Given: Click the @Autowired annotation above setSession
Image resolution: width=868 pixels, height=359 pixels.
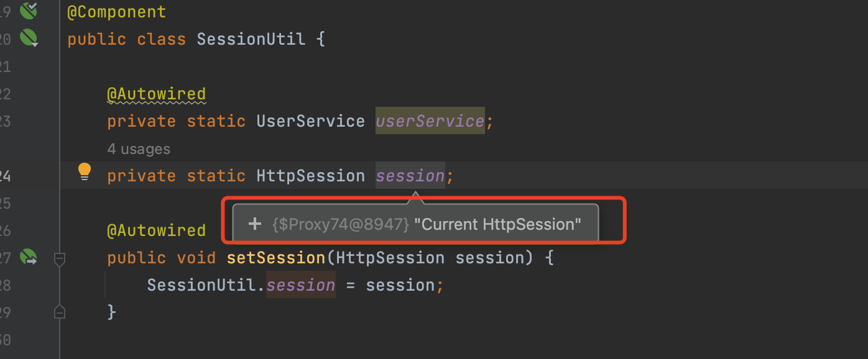Looking at the screenshot, I should (x=156, y=230).
